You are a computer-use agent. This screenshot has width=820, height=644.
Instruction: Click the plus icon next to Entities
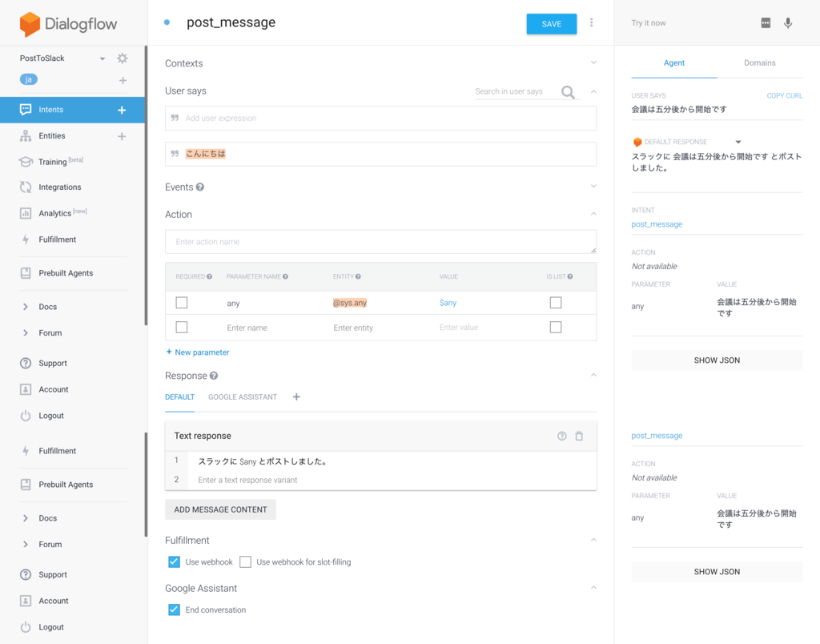[x=122, y=136]
